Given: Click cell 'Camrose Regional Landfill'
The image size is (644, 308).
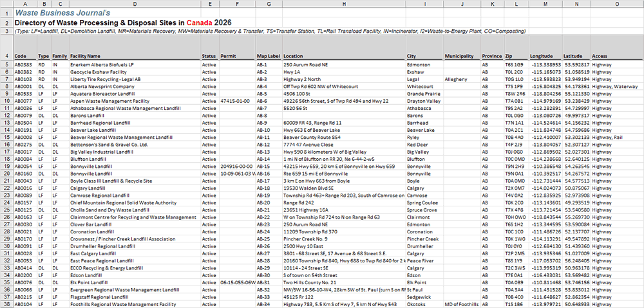Looking at the screenshot, I should coord(135,195).
